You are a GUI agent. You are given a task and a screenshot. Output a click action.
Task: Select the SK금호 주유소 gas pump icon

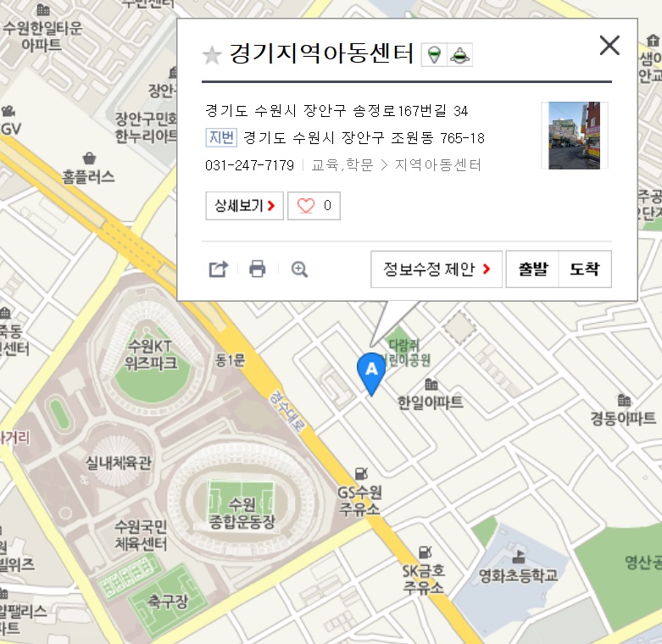(425, 552)
